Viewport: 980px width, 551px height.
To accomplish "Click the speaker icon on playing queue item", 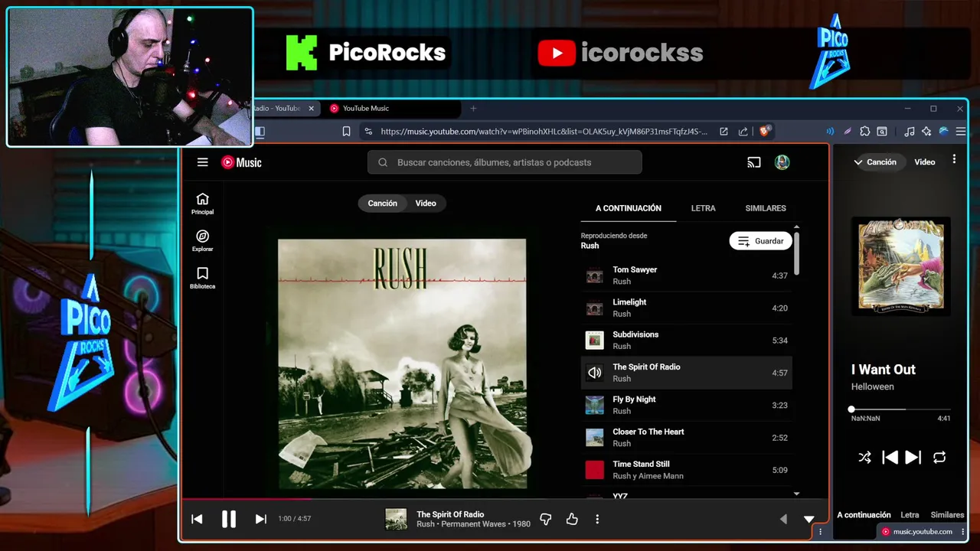I will (594, 373).
